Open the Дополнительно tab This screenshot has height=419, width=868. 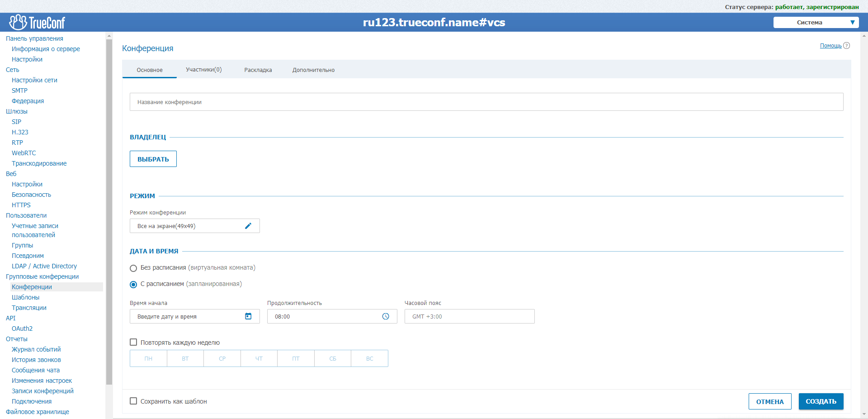313,70
